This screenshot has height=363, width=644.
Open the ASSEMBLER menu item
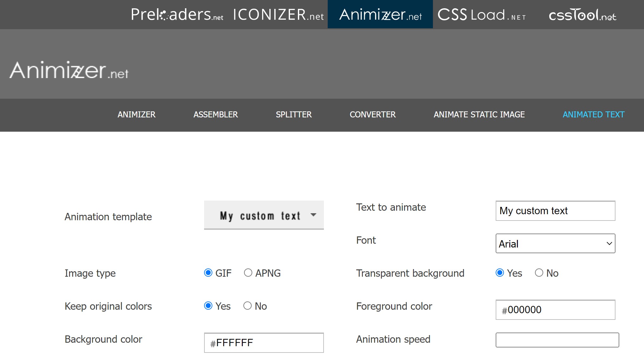[216, 115]
